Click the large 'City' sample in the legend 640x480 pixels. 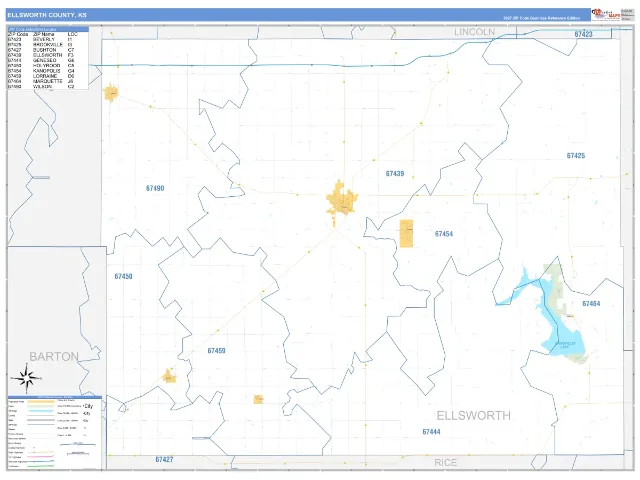88,406
